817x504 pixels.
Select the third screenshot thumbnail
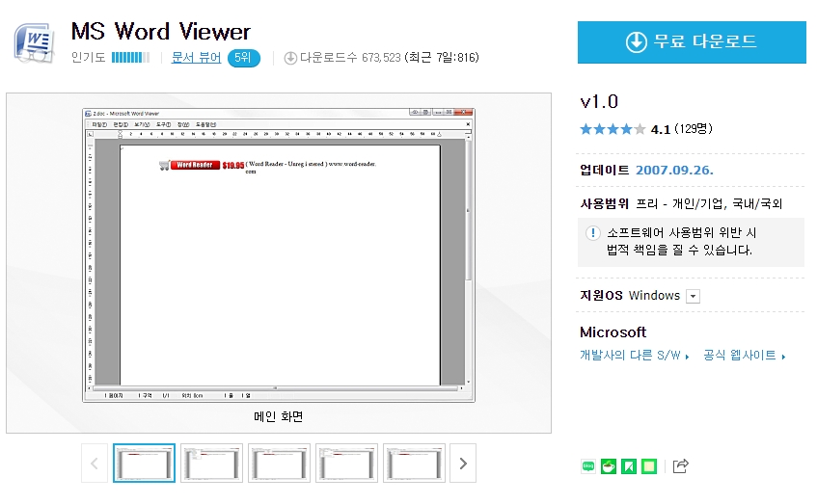tap(280, 463)
